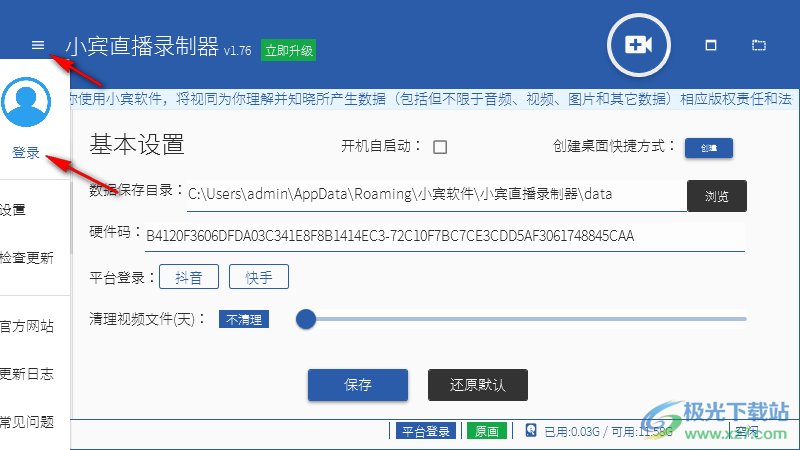This screenshot has height=450, width=800.
Task: Click the 已用:0.03G disk usage text
Action: 572,432
